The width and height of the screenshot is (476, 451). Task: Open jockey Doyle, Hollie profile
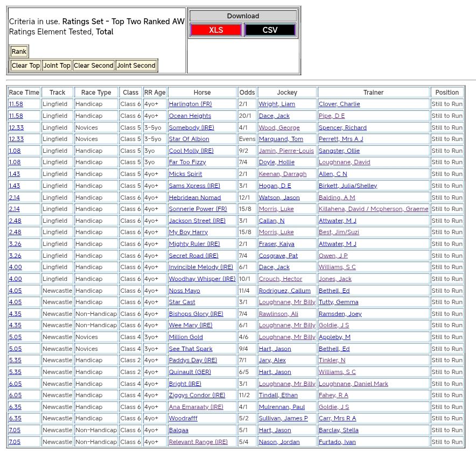click(x=277, y=163)
